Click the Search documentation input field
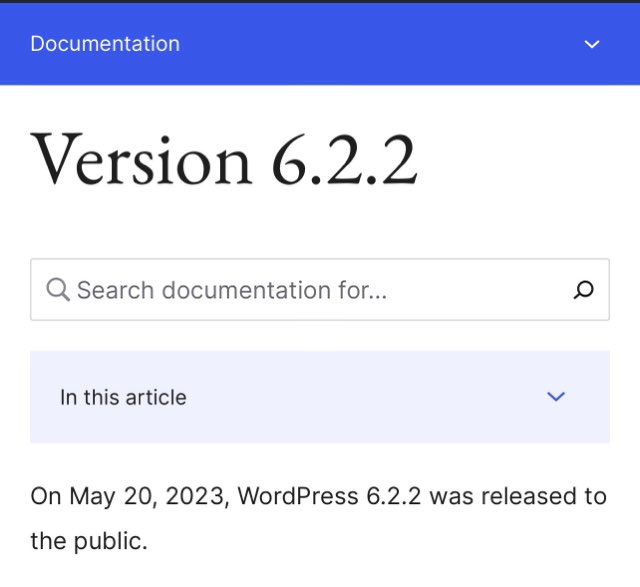The width and height of the screenshot is (640, 587). tap(320, 289)
